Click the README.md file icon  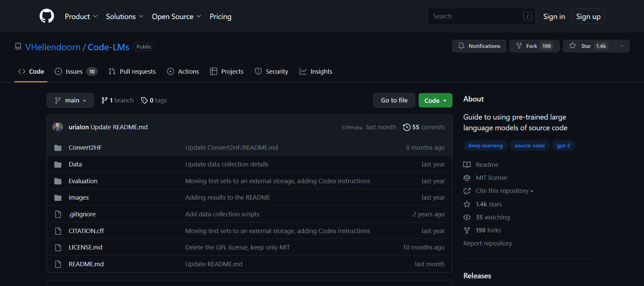(x=58, y=264)
